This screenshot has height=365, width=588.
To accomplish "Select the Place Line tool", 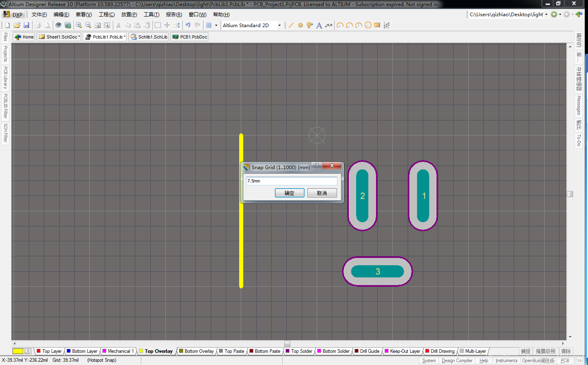I will click(x=291, y=25).
